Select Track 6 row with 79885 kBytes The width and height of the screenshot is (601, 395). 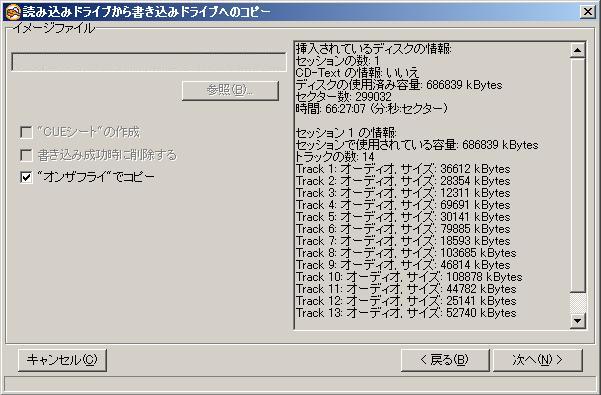coord(403,229)
